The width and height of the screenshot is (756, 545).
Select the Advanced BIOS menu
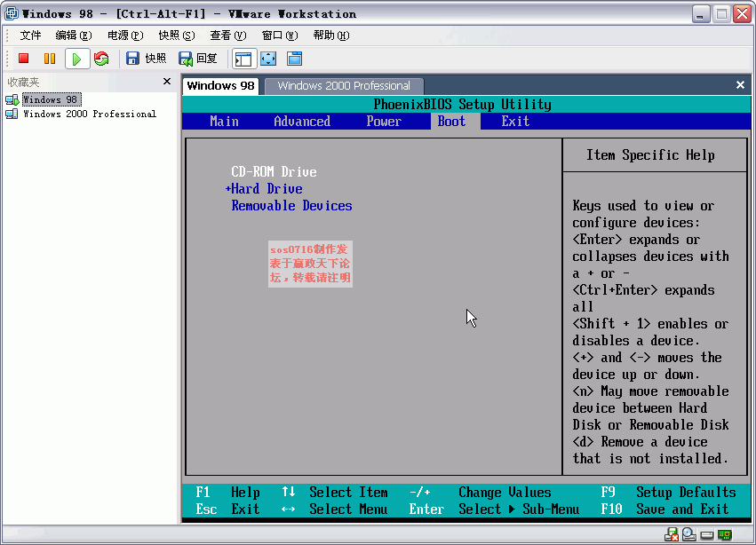(x=302, y=121)
